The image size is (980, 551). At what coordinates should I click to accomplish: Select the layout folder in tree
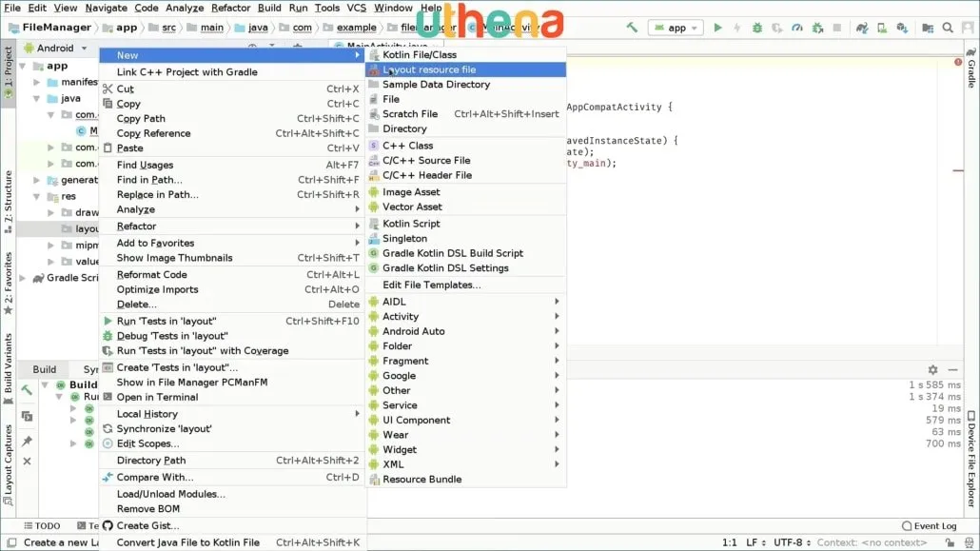(58, 229)
